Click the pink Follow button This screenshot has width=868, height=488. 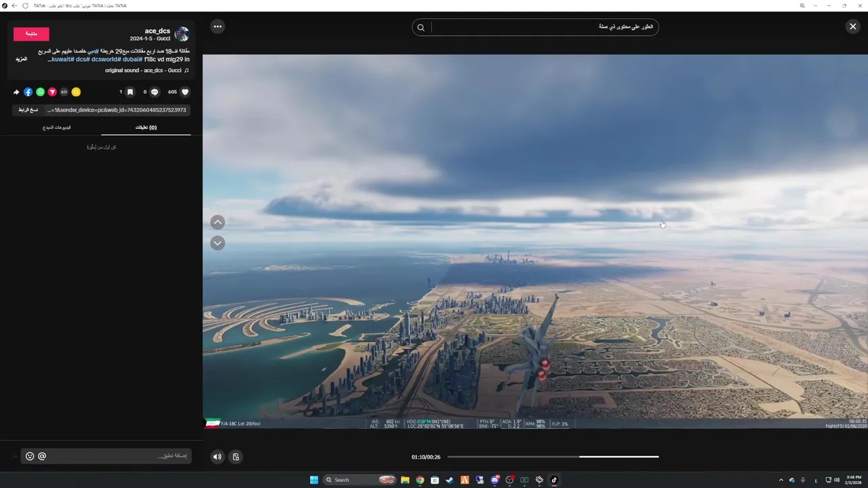(x=31, y=34)
